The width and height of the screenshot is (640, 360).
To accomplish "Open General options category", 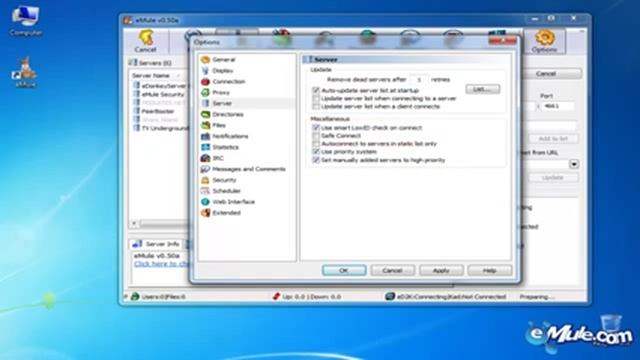I will click(224, 60).
